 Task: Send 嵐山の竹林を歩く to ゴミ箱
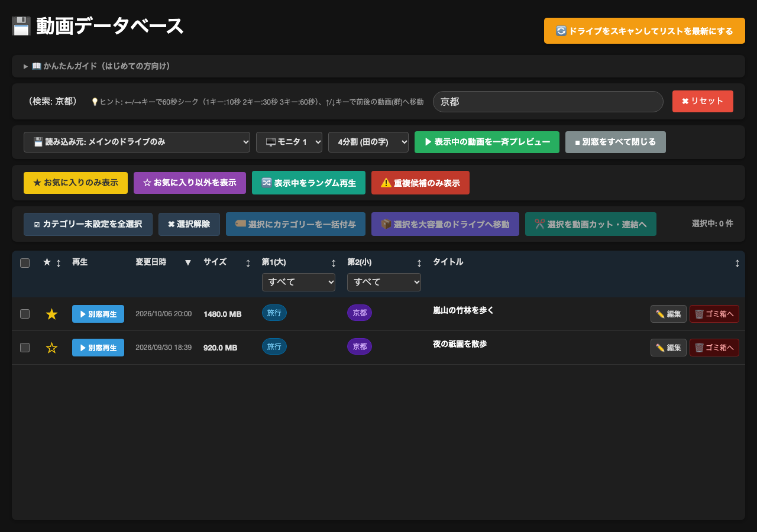(x=714, y=314)
